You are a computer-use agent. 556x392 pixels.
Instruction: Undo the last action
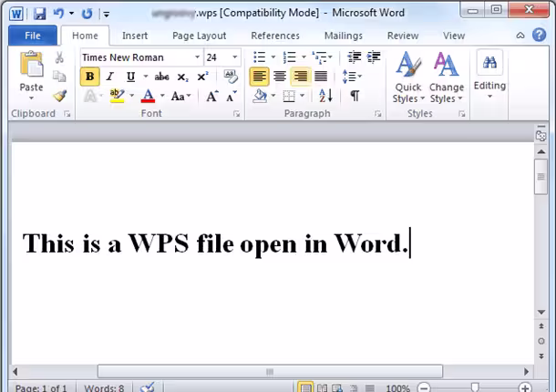[58, 14]
